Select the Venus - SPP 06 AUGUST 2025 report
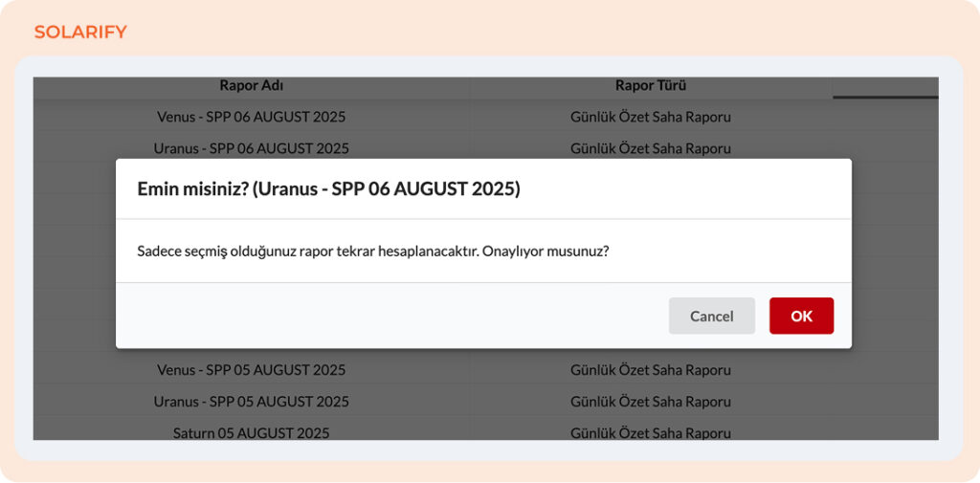980x483 pixels. pyautogui.click(x=251, y=117)
